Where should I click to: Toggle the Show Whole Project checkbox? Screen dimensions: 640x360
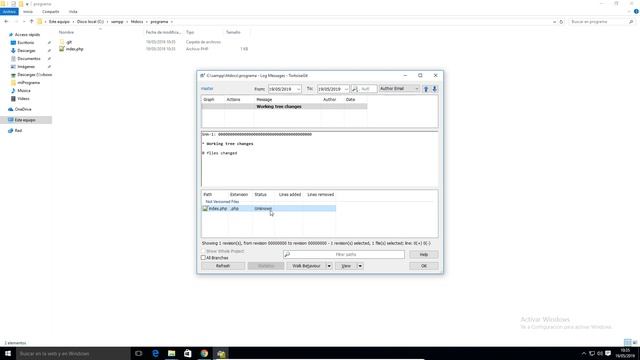coord(203,251)
